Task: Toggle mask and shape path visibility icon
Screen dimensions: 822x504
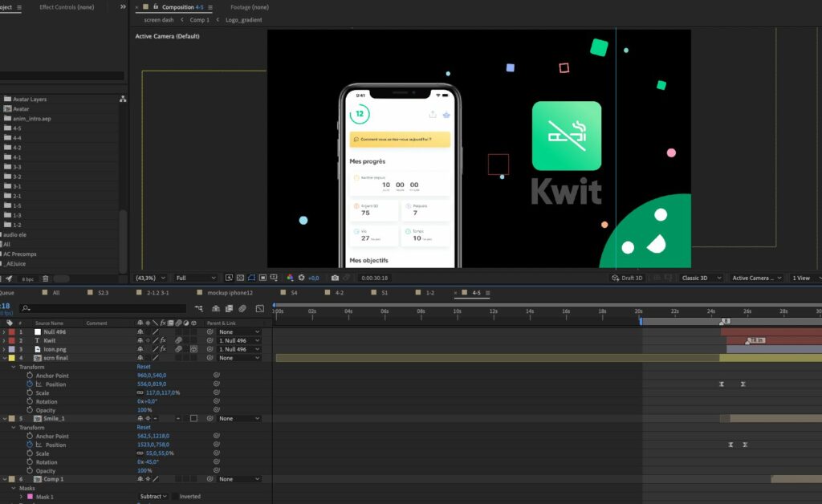Action: point(251,278)
